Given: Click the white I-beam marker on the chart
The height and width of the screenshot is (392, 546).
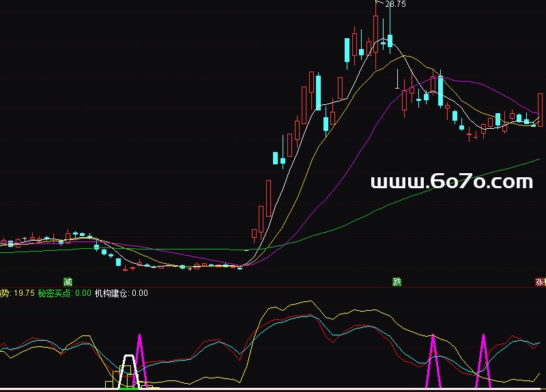Looking at the screenshot, I should 398,78.
